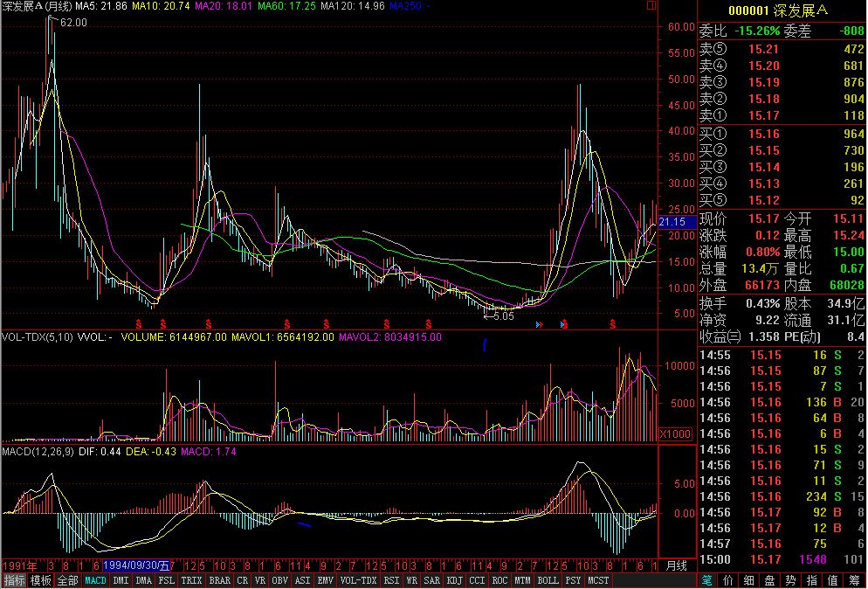Open the 值 value tab

832,580
